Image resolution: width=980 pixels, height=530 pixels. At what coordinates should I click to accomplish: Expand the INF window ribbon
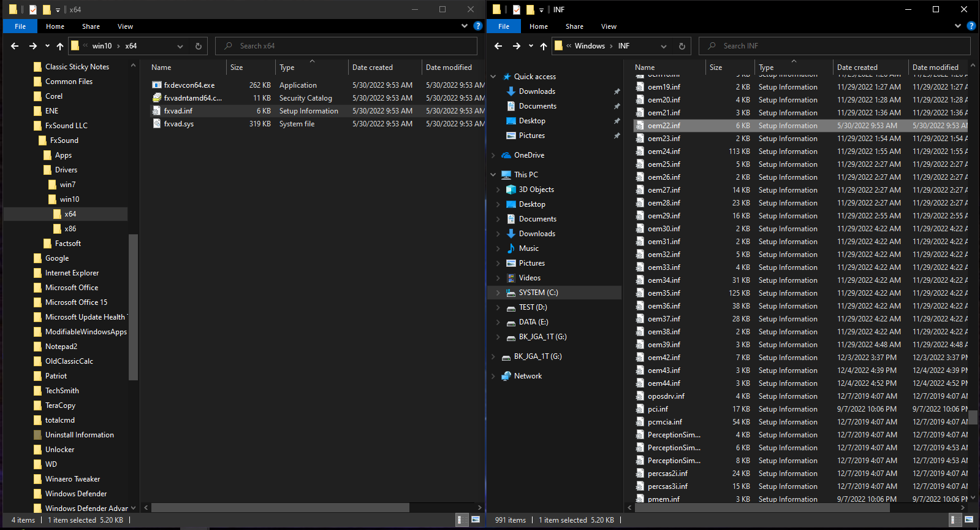[958, 26]
